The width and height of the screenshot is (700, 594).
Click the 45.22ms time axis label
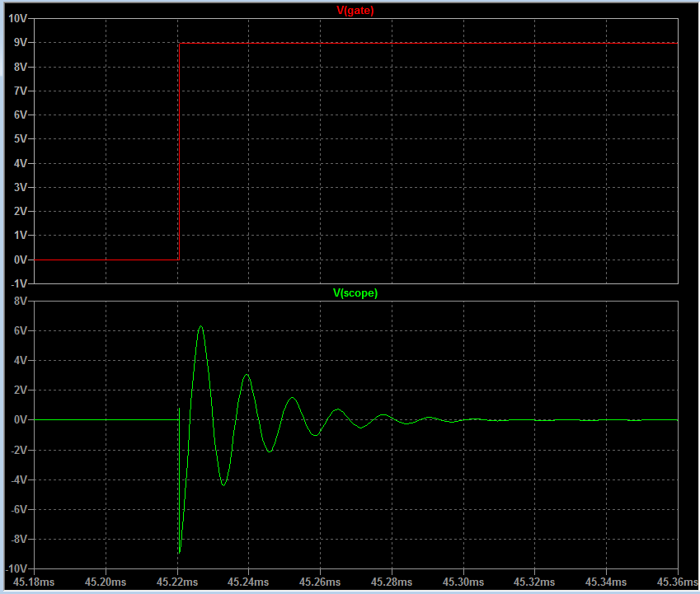point(177,582)
